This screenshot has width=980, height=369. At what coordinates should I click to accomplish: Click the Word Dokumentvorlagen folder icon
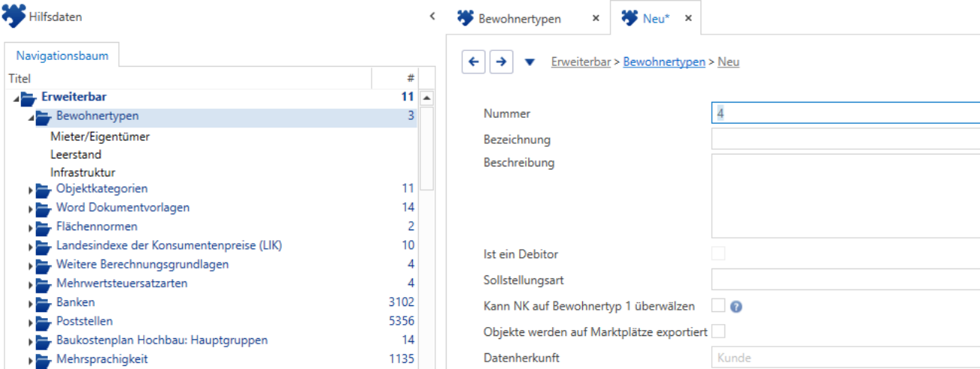pos(43,208)
